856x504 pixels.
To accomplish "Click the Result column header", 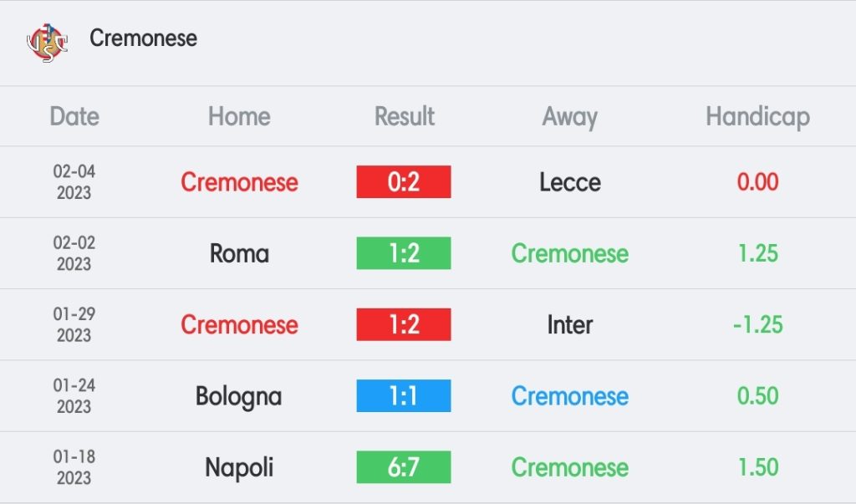I will click(405, 116).
